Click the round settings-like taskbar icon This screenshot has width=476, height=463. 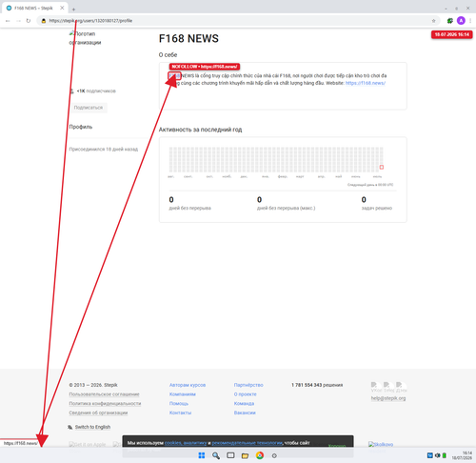274,455
